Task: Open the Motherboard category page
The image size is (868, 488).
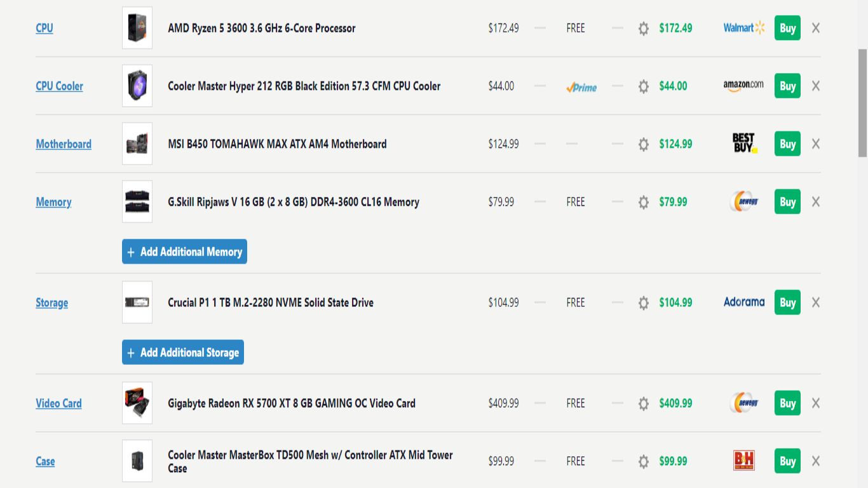Action: pos(63,144)
